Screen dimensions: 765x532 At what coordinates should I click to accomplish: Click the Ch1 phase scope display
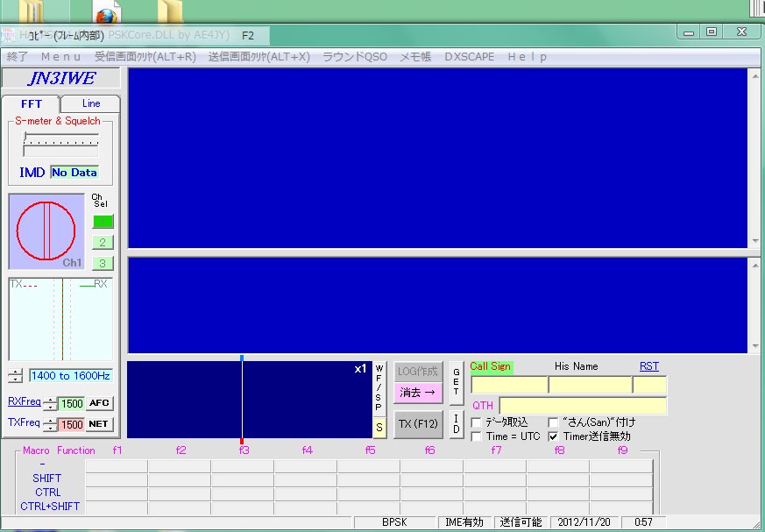[x=46, y=231]
